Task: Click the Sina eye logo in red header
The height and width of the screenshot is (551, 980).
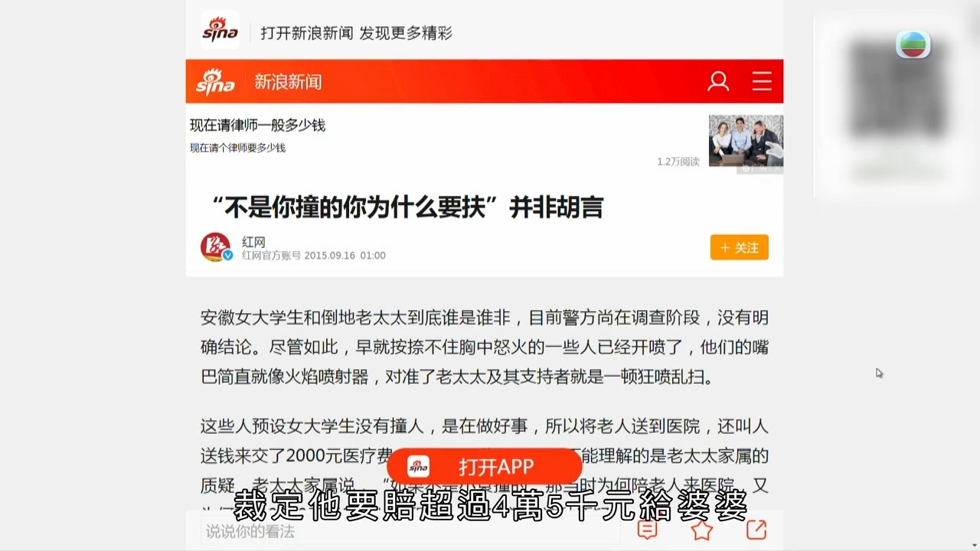Action: point(215,82)
